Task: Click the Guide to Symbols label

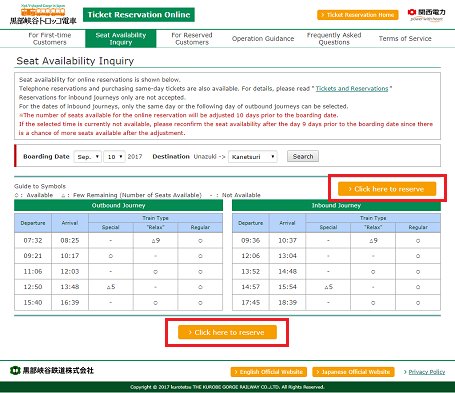Action: [40, 186]
